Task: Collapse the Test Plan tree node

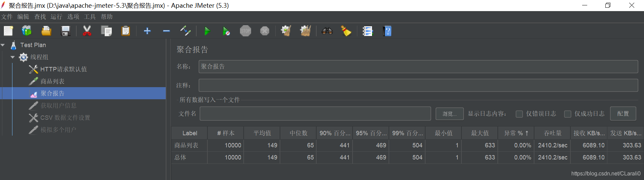Action: [x=3, y=45]
